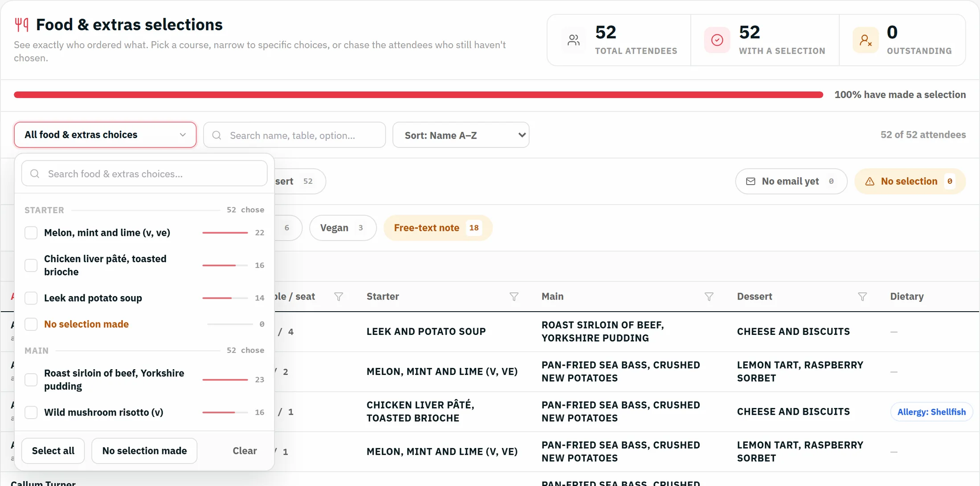Click the LEEK AND POTATO SOUP starter cell

(x=426, y=331)
